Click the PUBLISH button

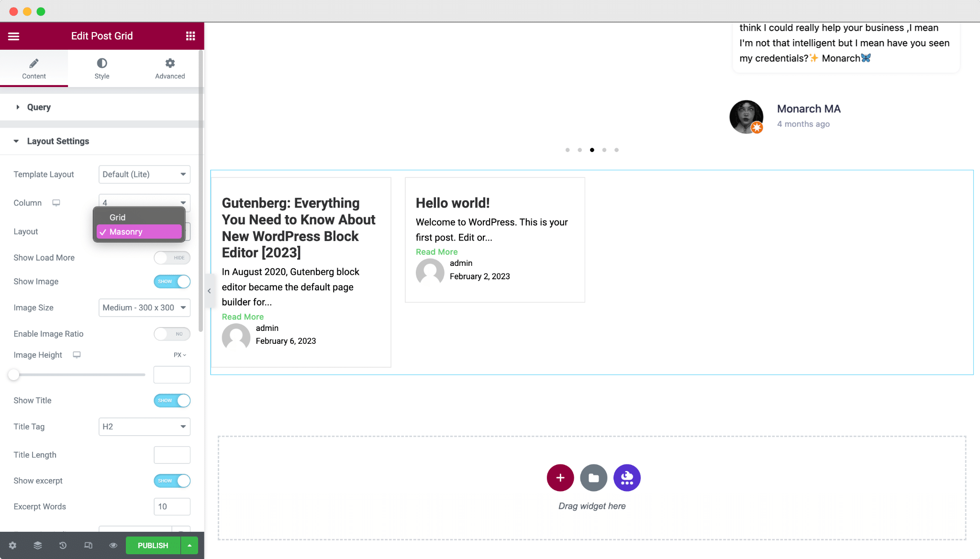pos(152,545)
